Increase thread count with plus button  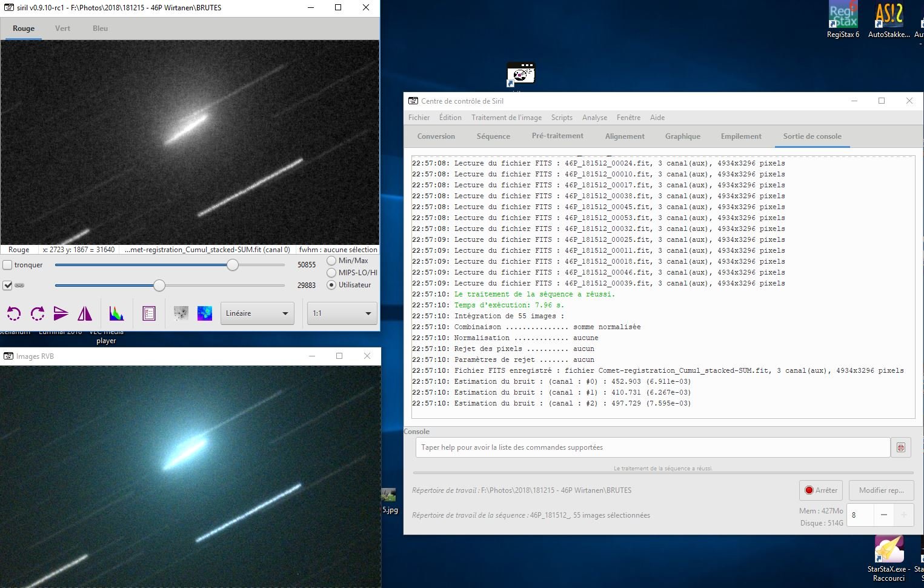[903, 515]
